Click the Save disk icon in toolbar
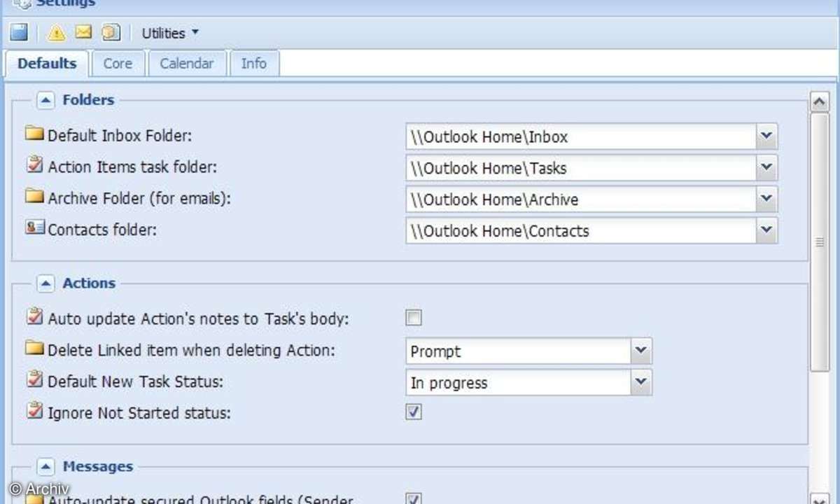This screenshot has width=840, height=504. 19,32
